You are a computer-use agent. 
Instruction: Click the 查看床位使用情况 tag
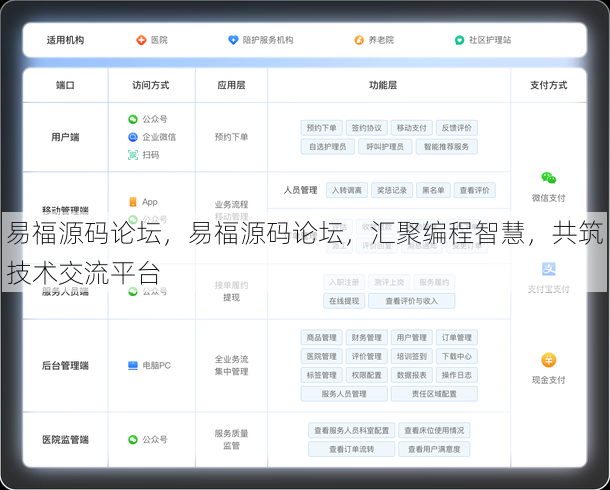click(x=434, y=430)
